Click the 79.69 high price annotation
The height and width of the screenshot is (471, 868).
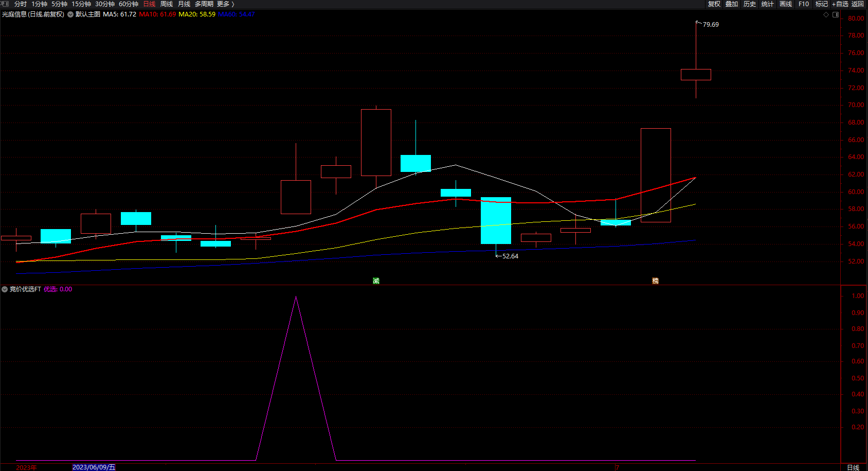click(711, 25)
